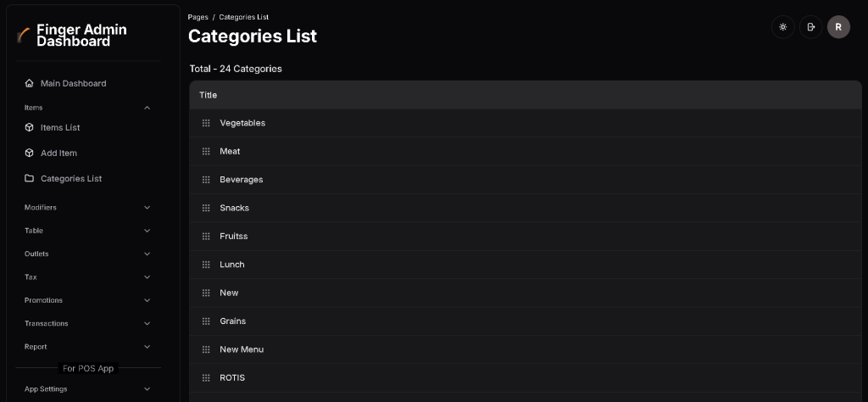The image size is (868, 402).
Task: Open the user avatar R profile
Action: click(x=838, y=27)
